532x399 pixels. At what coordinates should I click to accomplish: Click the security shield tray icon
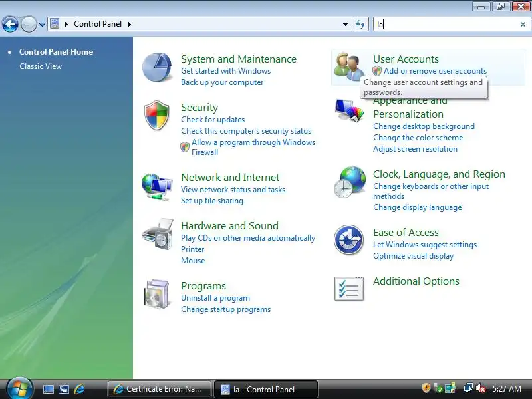426,388
